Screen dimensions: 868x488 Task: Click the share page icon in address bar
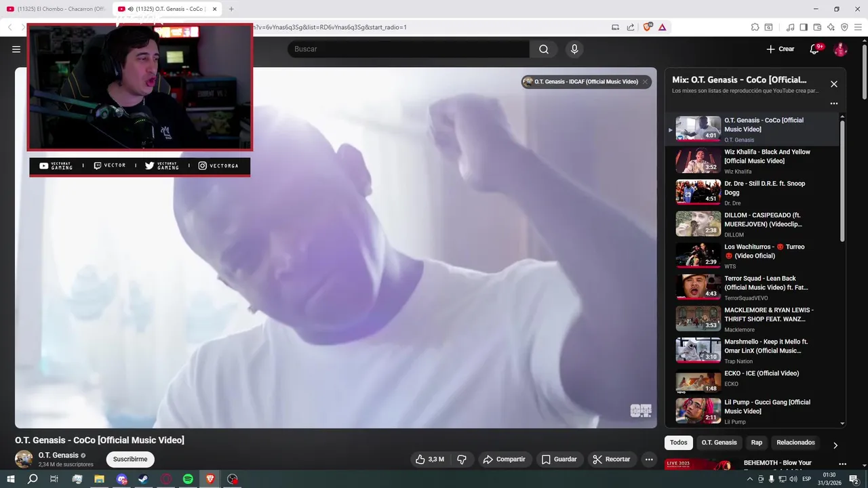(631, 27)
